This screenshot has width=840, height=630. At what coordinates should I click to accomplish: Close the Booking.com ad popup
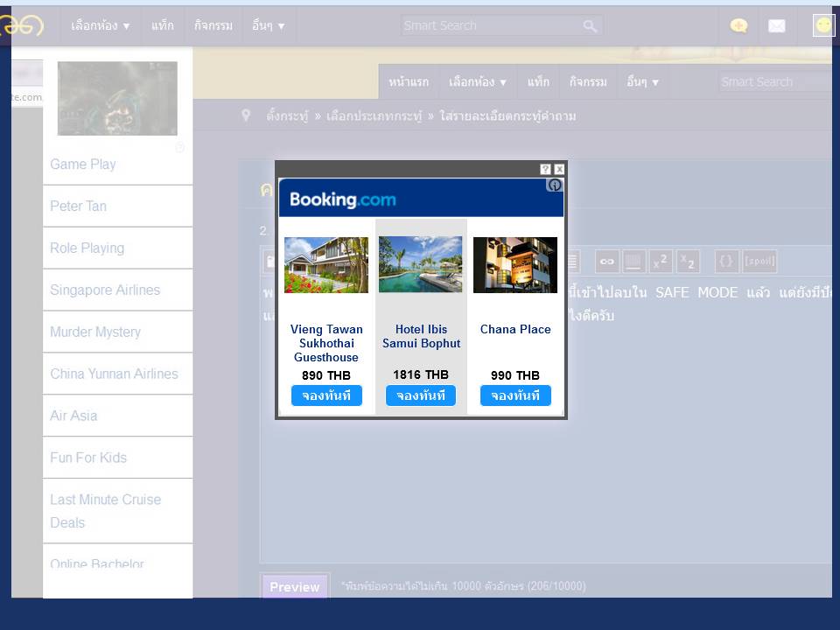559,169
